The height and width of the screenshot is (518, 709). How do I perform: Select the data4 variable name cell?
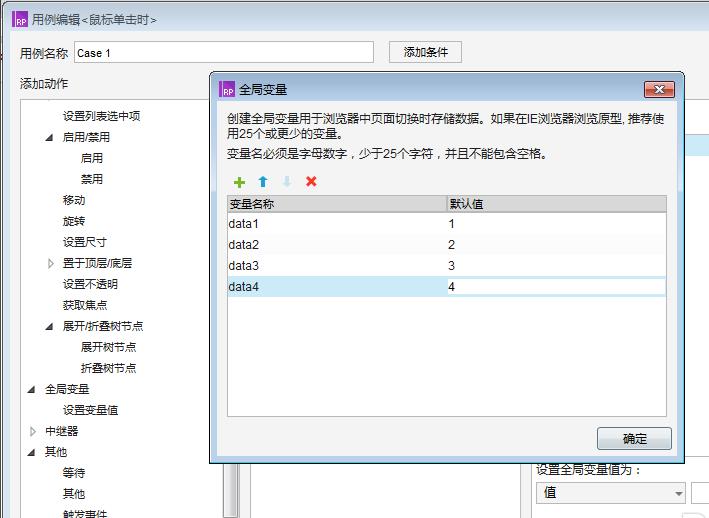pyautogui.click(x=337, y=287)
